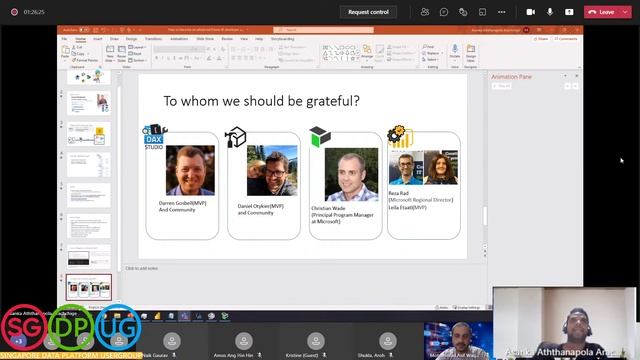Click Format Painter in the Clipboard group

(85, 60)
